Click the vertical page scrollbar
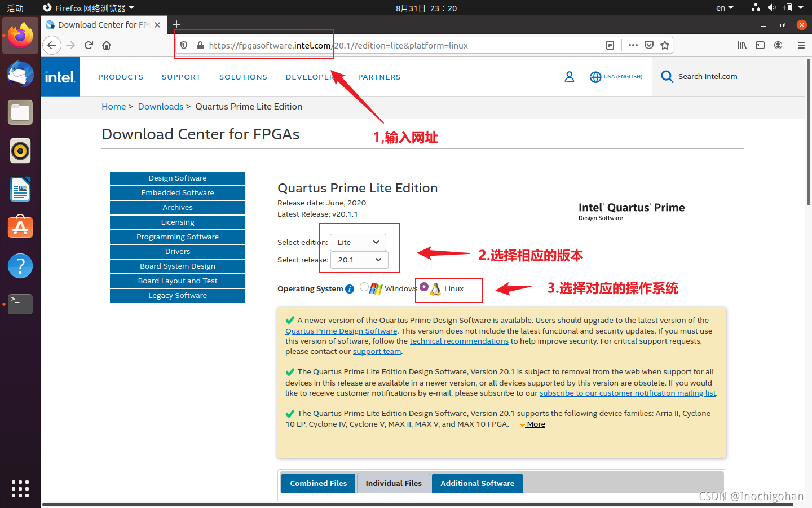The image size is (812, 508). 809,133
